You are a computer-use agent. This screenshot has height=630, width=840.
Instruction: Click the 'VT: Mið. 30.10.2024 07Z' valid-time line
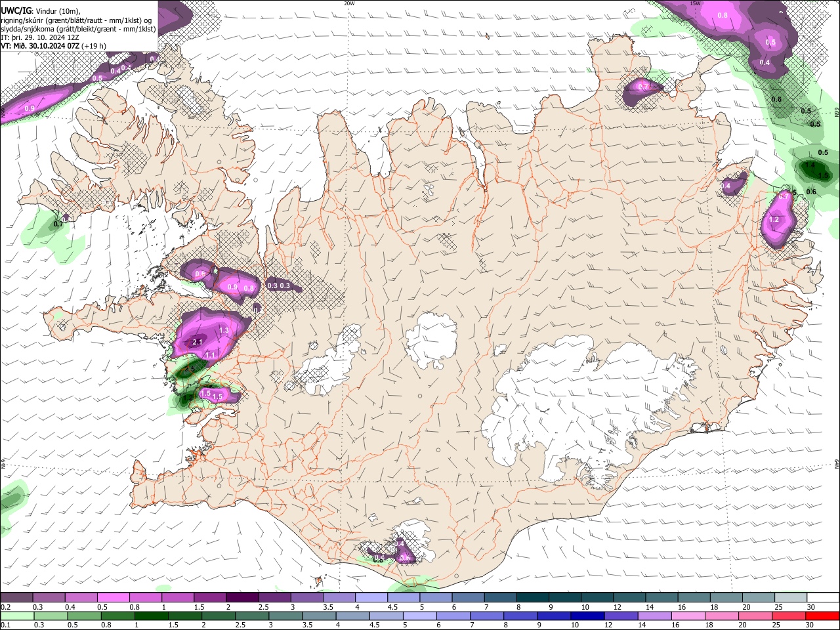54,46
